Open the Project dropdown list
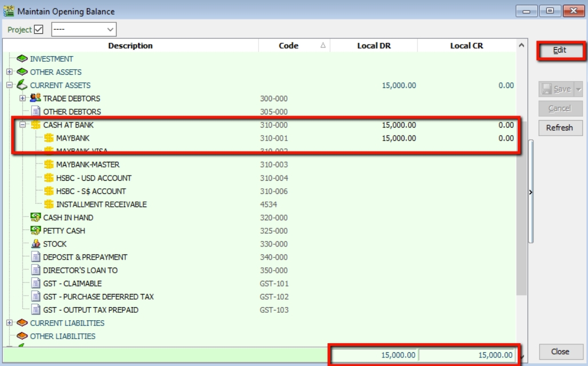Screen dimensions: 588x366 point(110,29)
